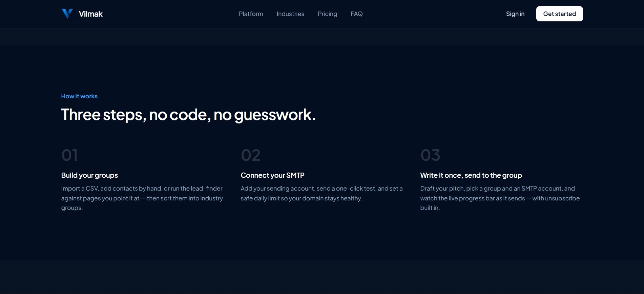Select the heading "Three steps, no code, no guesswork."
Viewport: 644px width, 294px height.
coord(188,115)
